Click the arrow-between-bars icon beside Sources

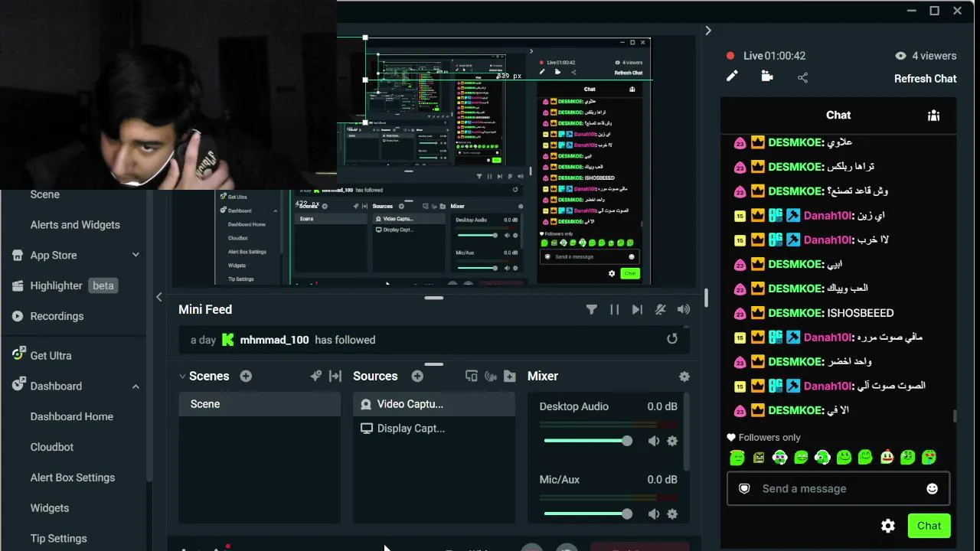tap(335, 376)
